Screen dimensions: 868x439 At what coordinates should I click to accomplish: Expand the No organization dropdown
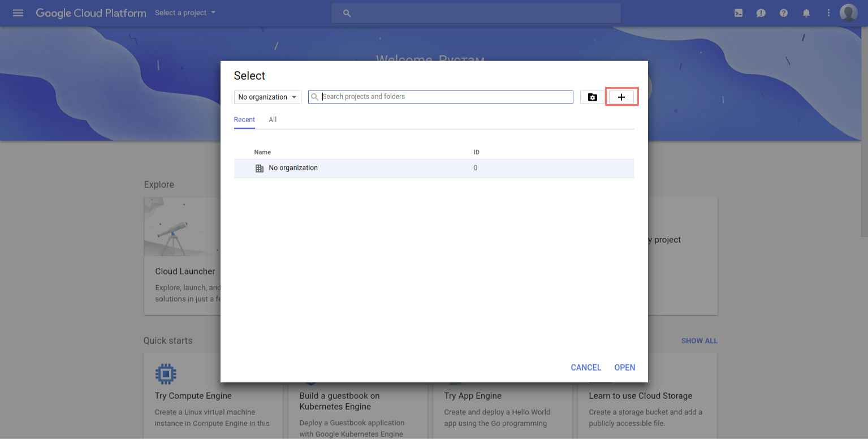[267, 97]
